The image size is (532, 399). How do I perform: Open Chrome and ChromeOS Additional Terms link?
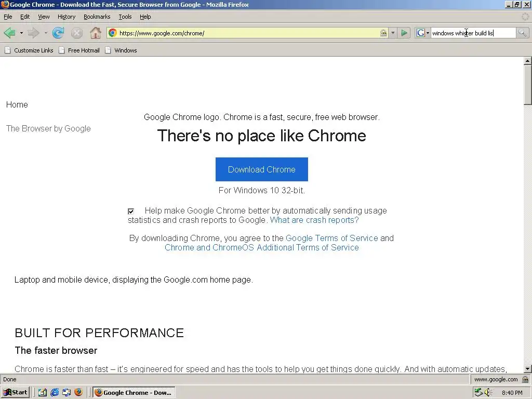[x=262, y=248]
